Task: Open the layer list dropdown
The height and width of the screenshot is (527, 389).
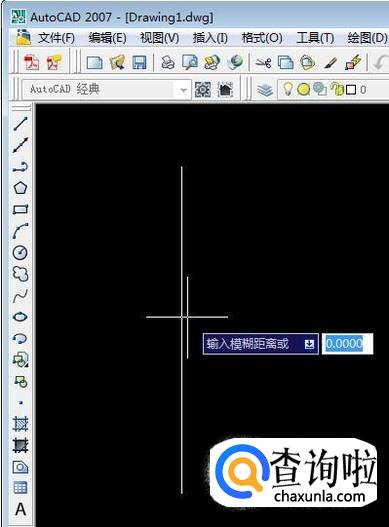Action: tap(333, 89)
